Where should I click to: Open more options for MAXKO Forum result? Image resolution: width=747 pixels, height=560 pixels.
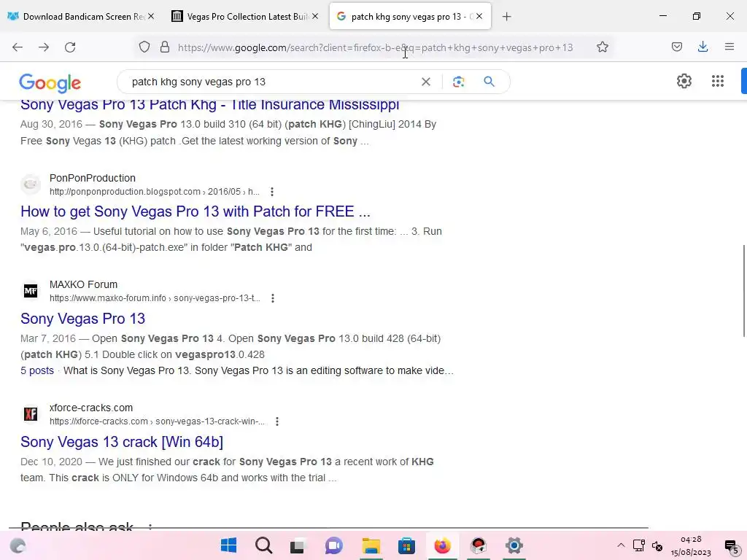tap(273, 298)
